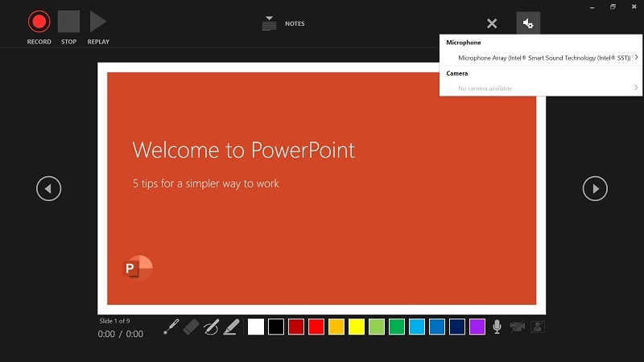Click the Slide 1 of 9 indicator
The image size is (644, 362).
tap(114, 321)
